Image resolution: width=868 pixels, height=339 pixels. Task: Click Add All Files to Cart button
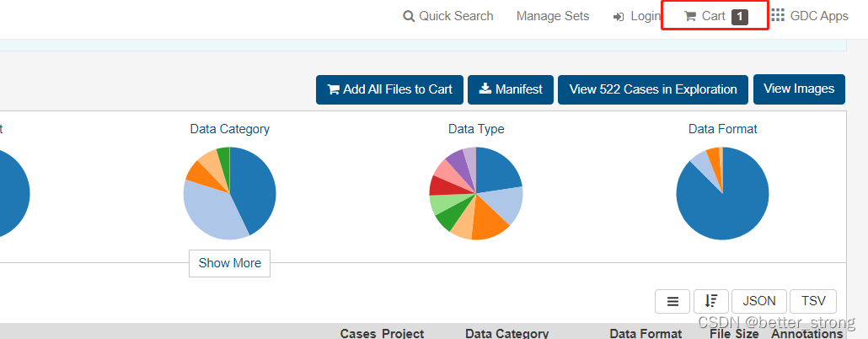389,89
